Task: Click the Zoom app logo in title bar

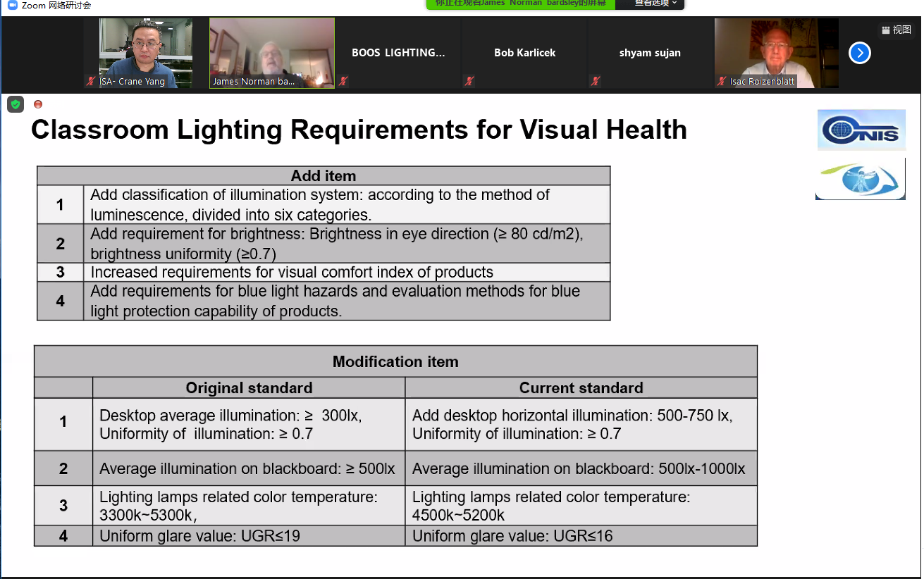Action: 12,6
